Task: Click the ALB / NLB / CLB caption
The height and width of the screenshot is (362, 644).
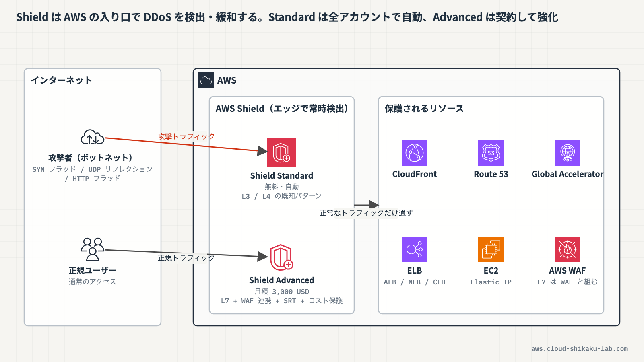Action: coord(415,282)
